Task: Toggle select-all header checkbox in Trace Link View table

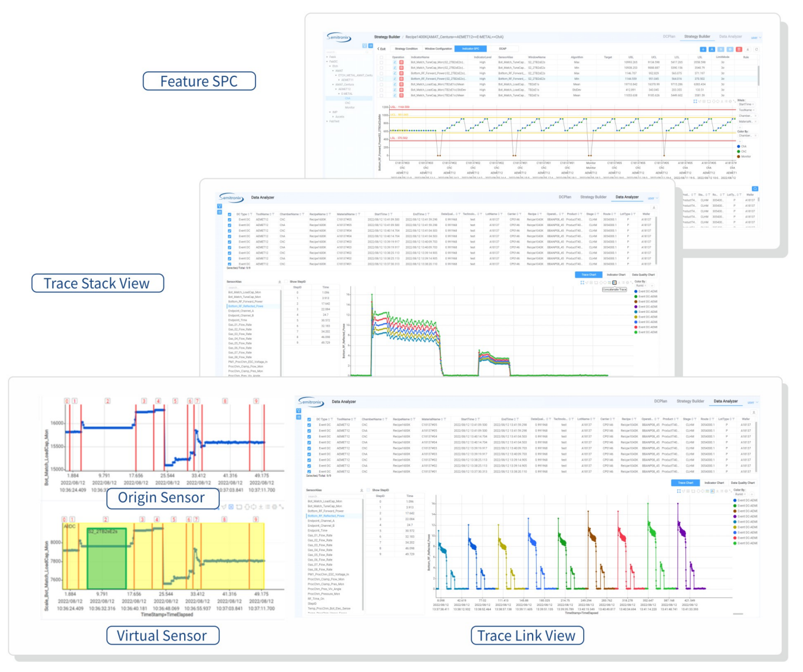Action: (x=309, y=419)
